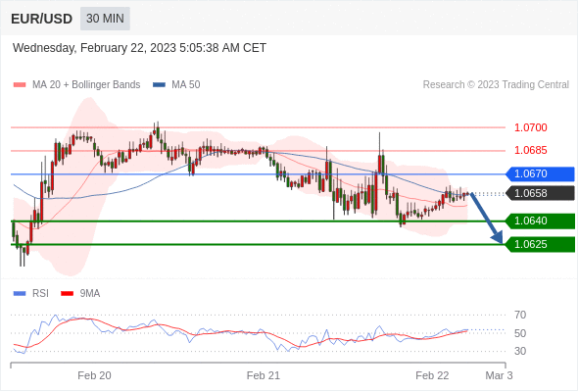The image size is (578, 392).
Task: Click the Research © 2023 Trading Central credit
Action: [x=496, y=85]
